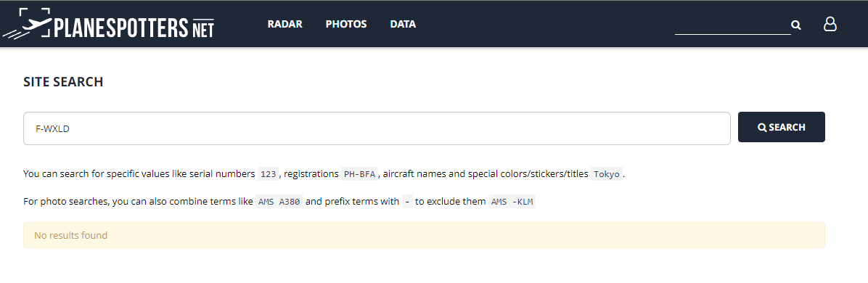Click the minus prefix example tag
This screenshot has width=868, height=283.
pos(407,202)
